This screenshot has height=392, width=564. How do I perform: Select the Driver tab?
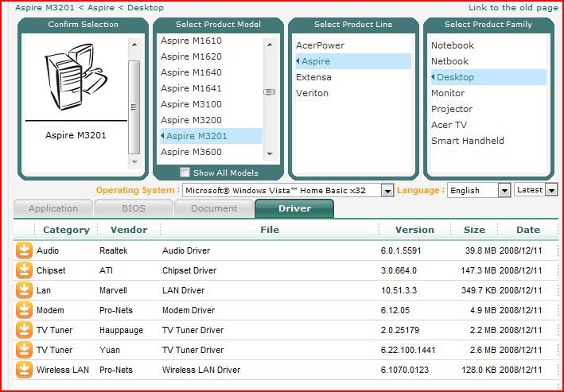[294, 208]
